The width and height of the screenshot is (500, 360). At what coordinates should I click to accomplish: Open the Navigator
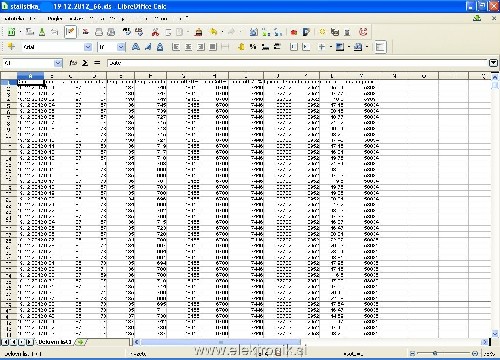pyautogui.click(x=322, y=32)
